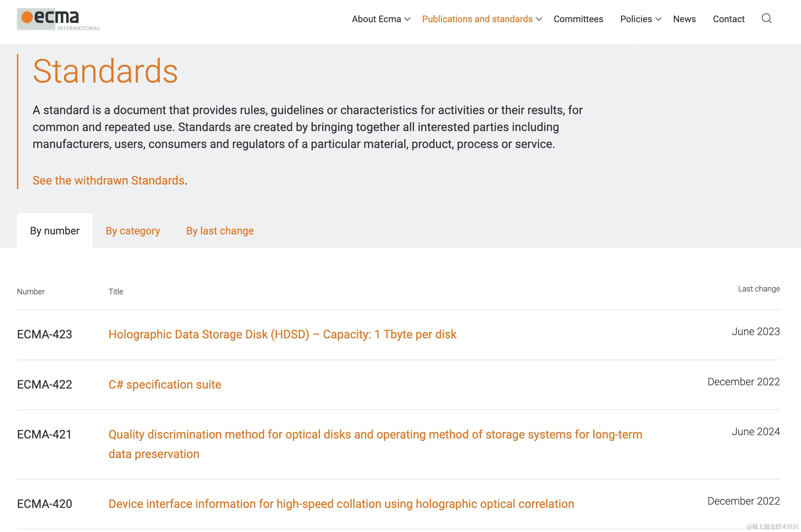This screenshot has width=801, height=532.
Task: Switch to the By last change tab
Action: click(x=220, y=231)
